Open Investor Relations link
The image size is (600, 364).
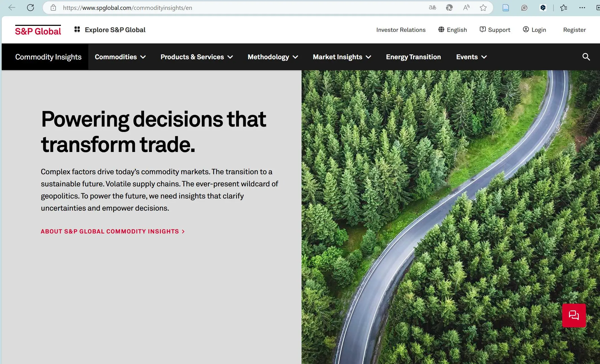(401, 30)
